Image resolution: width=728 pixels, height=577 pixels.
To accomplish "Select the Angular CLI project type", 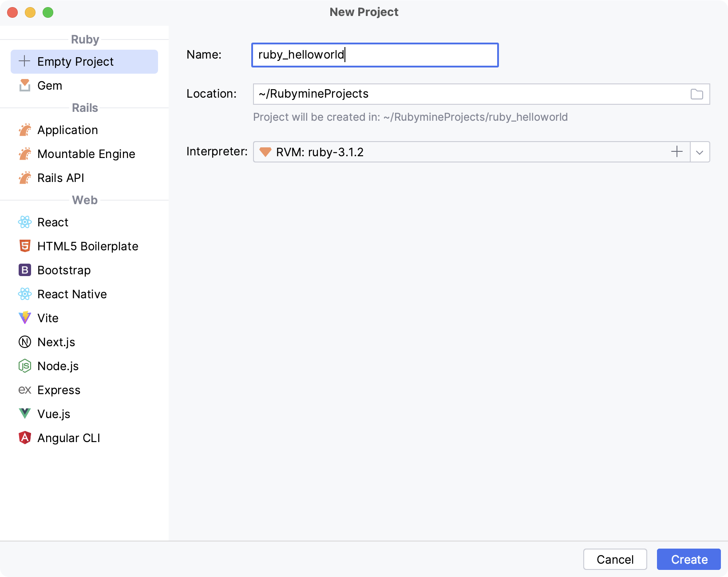I will [69, 438].
